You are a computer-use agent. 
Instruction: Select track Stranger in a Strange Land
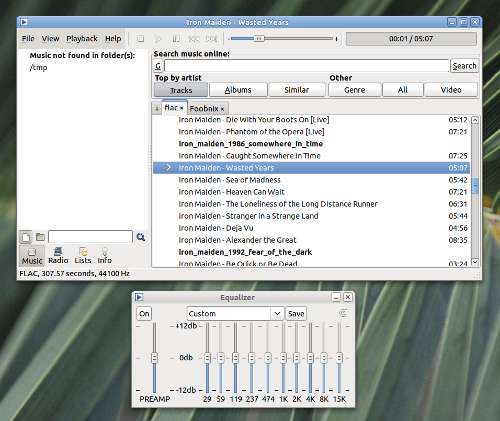[x=311, y=216]
